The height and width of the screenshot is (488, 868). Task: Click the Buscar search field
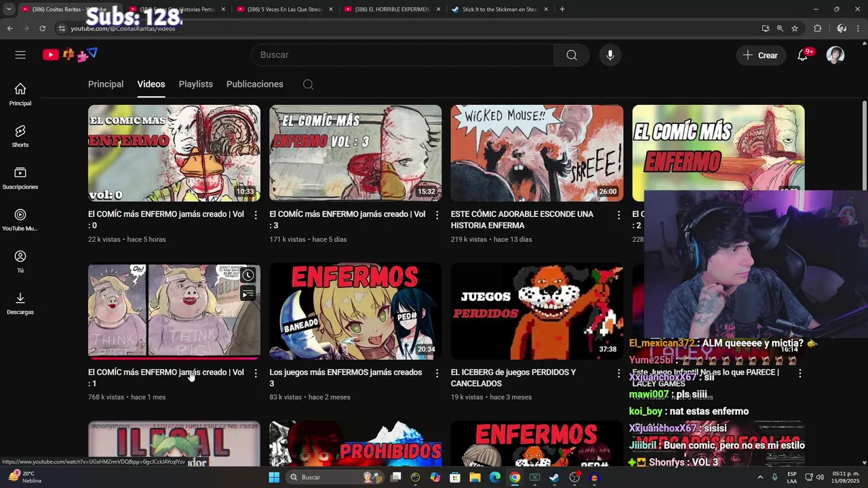tap(402, 55)
